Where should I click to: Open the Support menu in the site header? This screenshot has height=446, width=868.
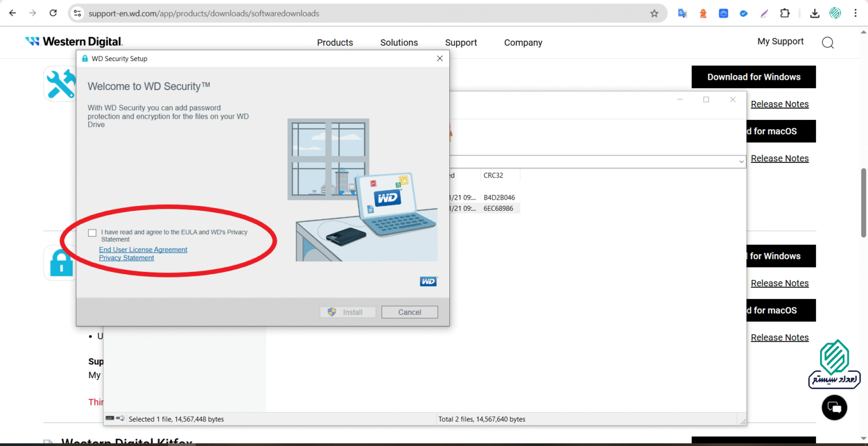(461, 42)
